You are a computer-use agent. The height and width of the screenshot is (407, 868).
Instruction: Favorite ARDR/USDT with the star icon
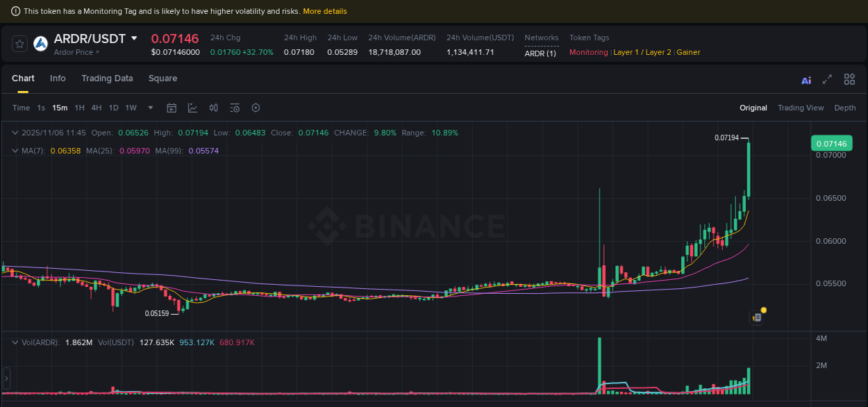[x=19, y=43]
